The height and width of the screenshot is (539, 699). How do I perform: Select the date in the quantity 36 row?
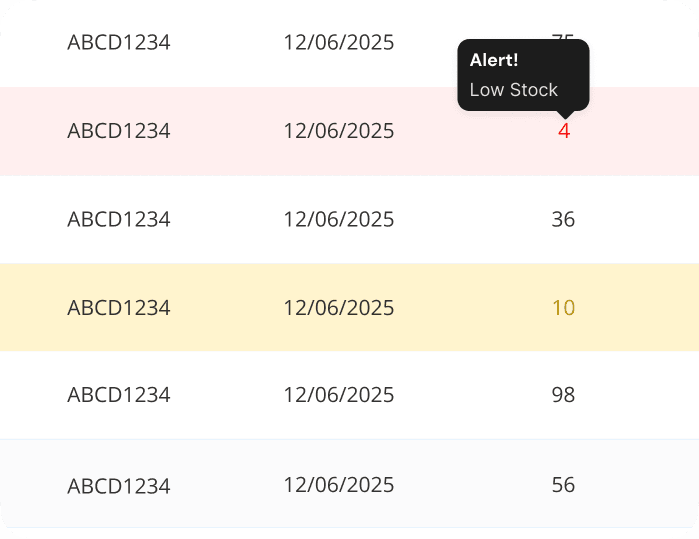point(339,219)
